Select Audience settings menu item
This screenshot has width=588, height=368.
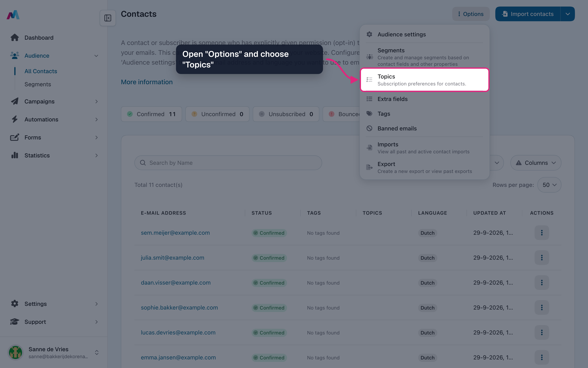coord(424,34)
